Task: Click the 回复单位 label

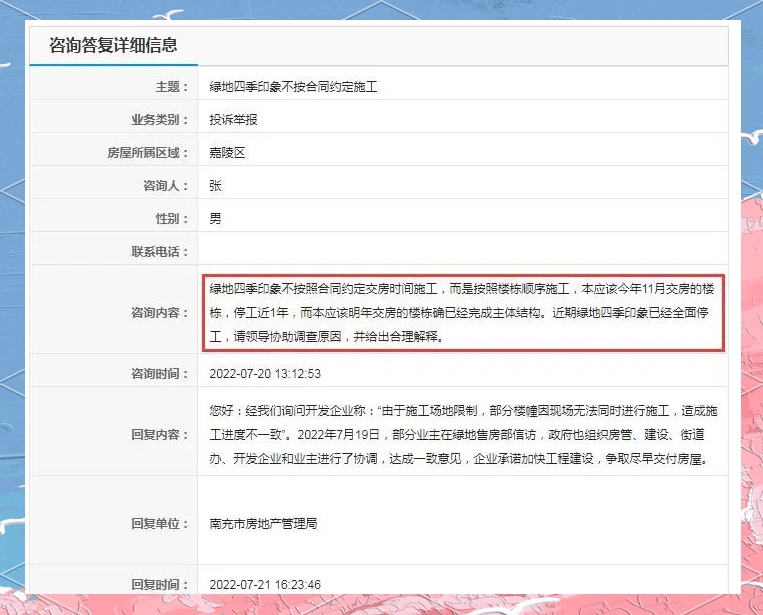Action: 160,524
